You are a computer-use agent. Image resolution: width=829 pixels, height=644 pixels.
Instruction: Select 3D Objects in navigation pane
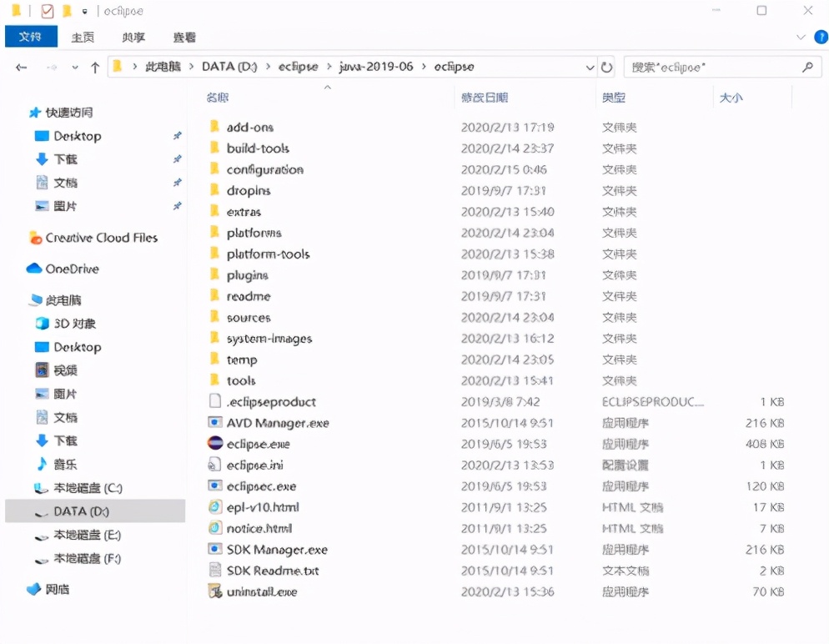66,324
